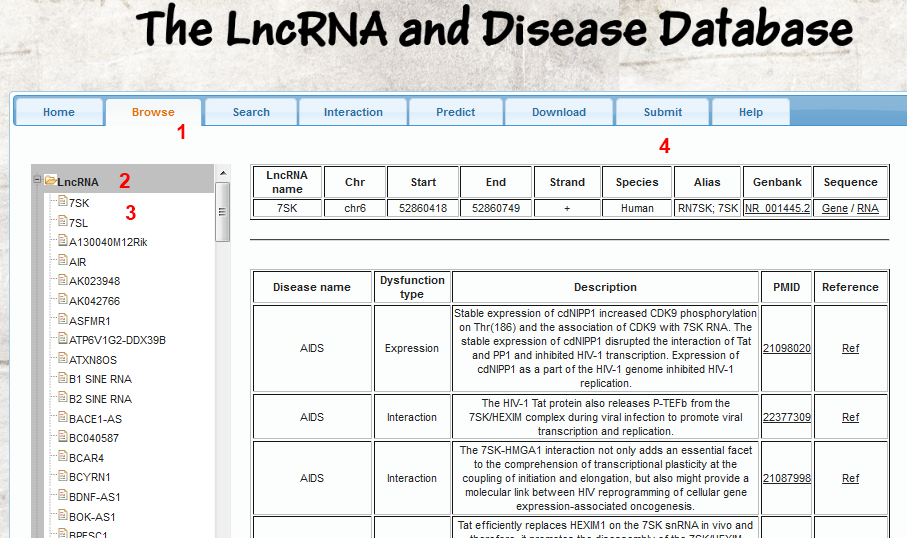
Task: Go to the Download tab
Action: click(559, 112)
